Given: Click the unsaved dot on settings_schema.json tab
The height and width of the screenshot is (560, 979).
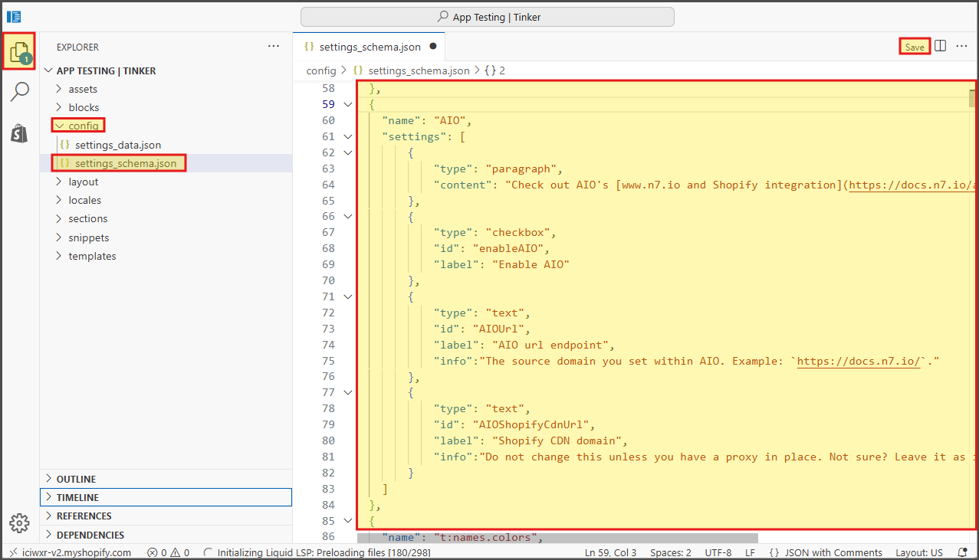Looking at the screenshot, I should 432,46.
